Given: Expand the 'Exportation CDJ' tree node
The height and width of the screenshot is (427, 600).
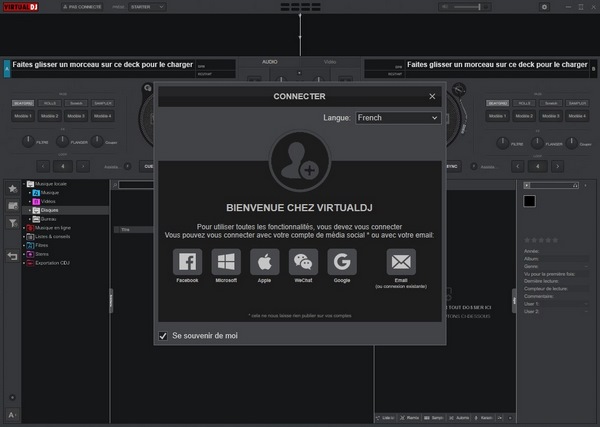Looking at the screenshot, I should [x=24, y=263].
